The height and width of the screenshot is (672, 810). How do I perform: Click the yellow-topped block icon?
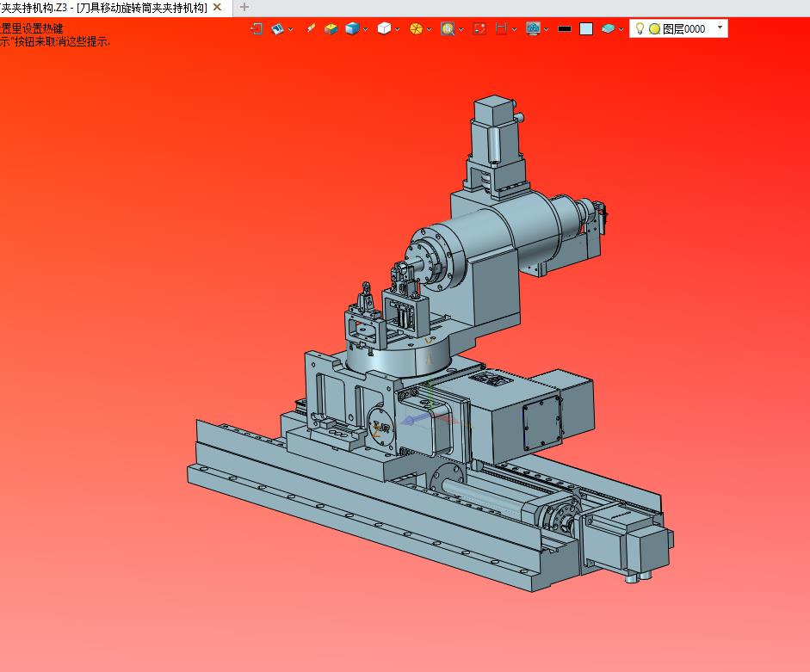coord(331,29)
